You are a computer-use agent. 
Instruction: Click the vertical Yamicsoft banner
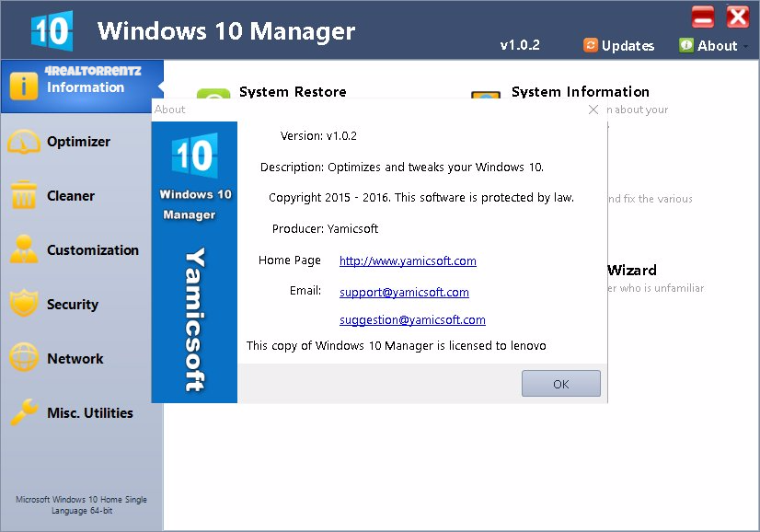(x=195, y=319)
